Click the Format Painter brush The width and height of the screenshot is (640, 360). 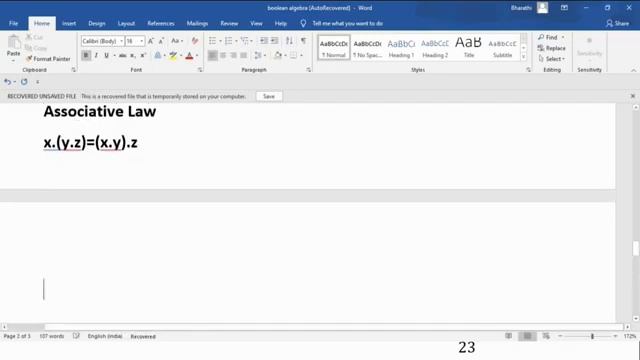(29, 59)
